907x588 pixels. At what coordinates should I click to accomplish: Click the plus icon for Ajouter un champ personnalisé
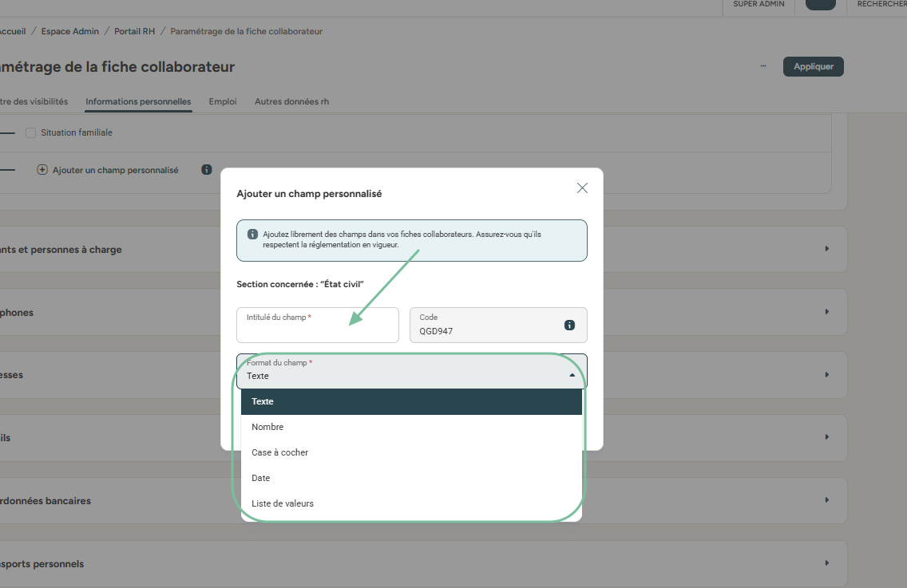(42, 170)
